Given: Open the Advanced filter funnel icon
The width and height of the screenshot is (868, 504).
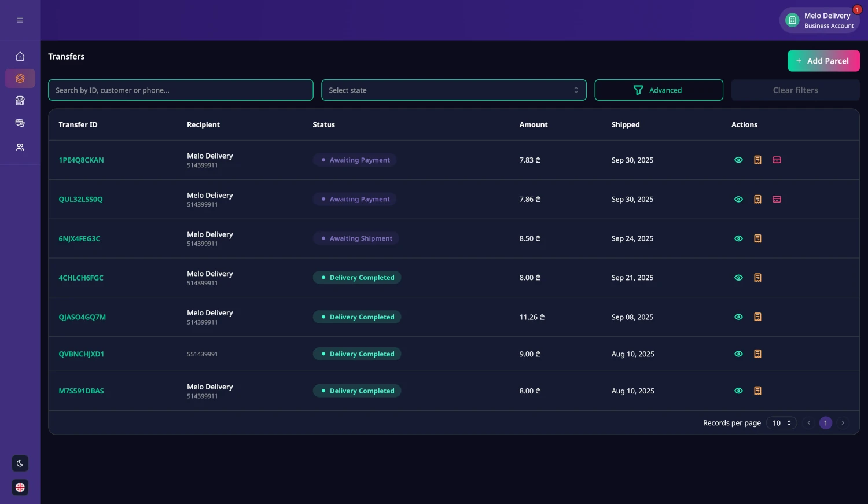Looking at the screenshot, I should (638, 90).
